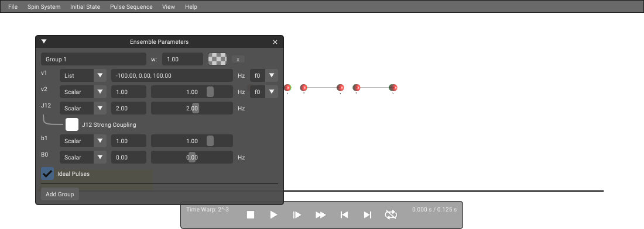
Task: Click the B0 slider handle
Action: tap(192, 157)
